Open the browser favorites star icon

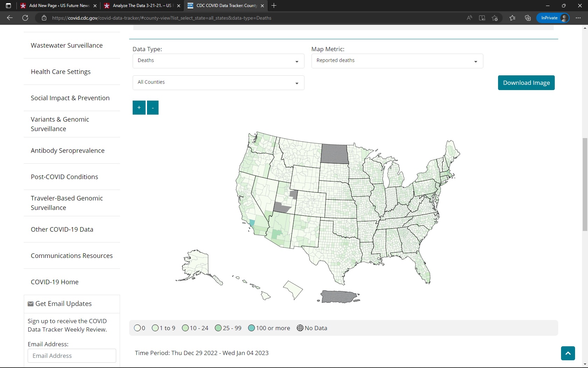pos(512,18)
